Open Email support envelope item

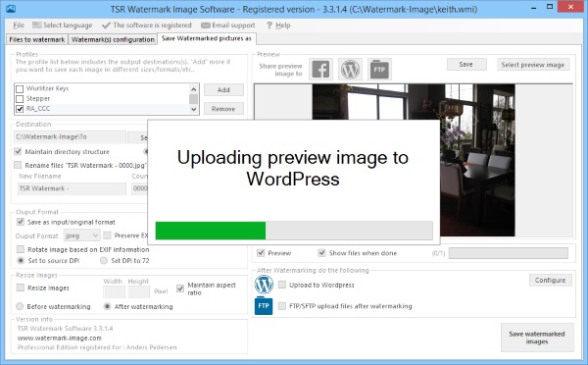(228, 26)
